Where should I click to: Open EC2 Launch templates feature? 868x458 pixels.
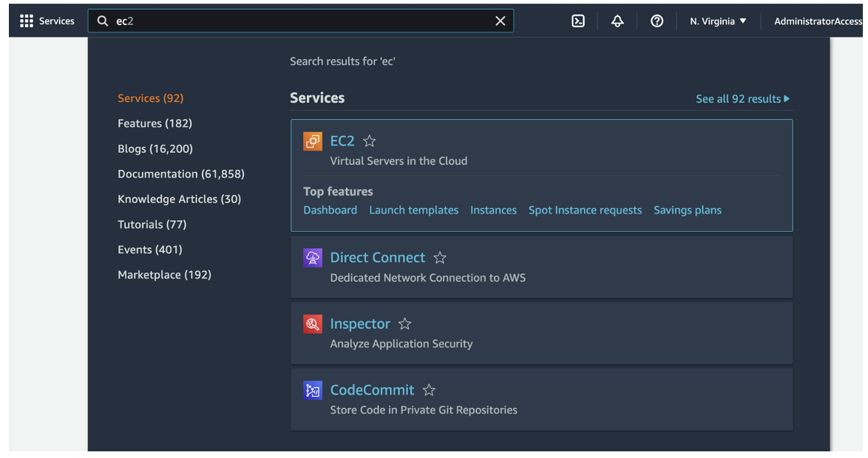click(x=414, y=211)
